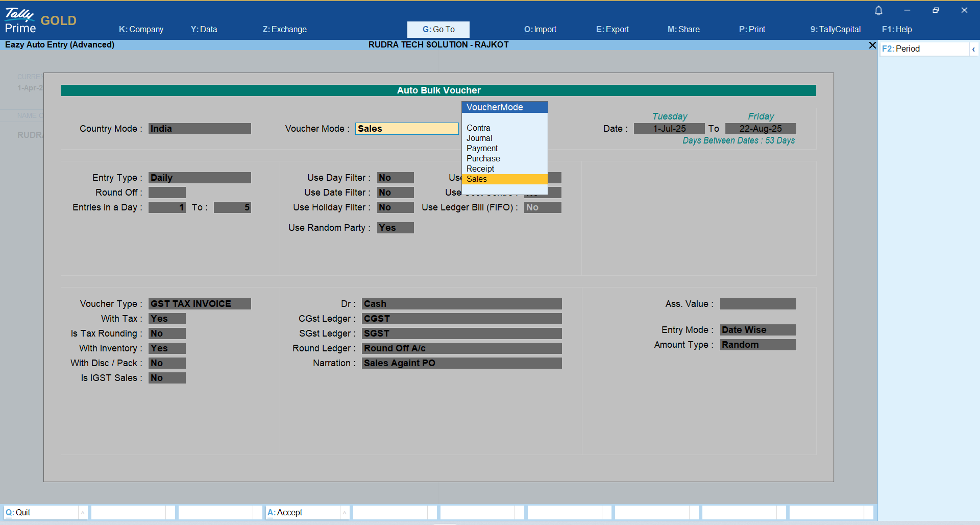
Task: Pick Receipt voucher mode option
Action: (480, 169)
